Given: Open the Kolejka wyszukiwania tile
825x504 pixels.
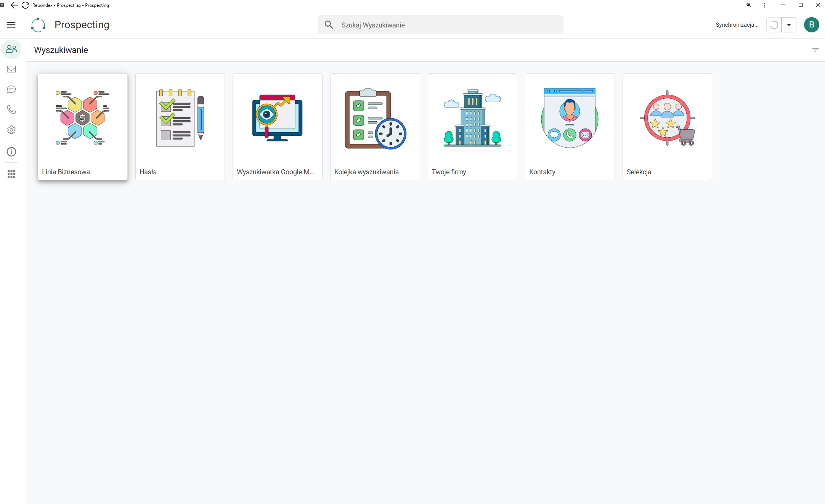Looking at the screenshot, I should click(375, 127).
